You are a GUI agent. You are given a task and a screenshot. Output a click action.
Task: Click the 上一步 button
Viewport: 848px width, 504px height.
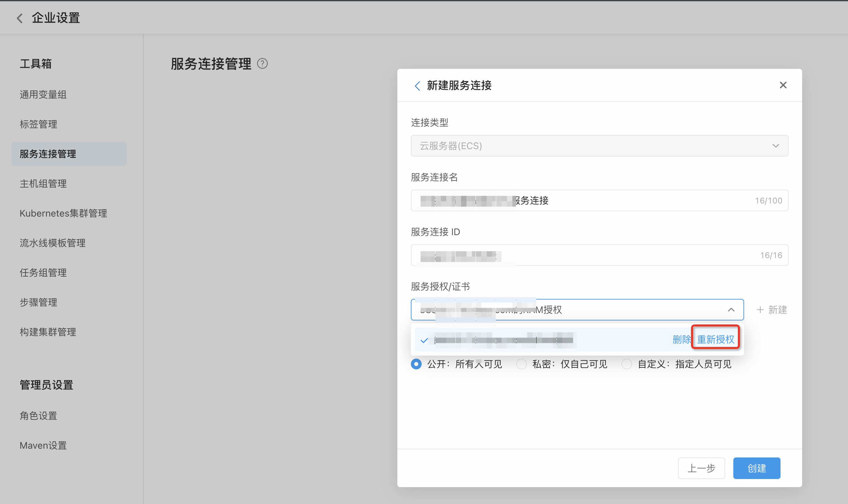[701, 468]
